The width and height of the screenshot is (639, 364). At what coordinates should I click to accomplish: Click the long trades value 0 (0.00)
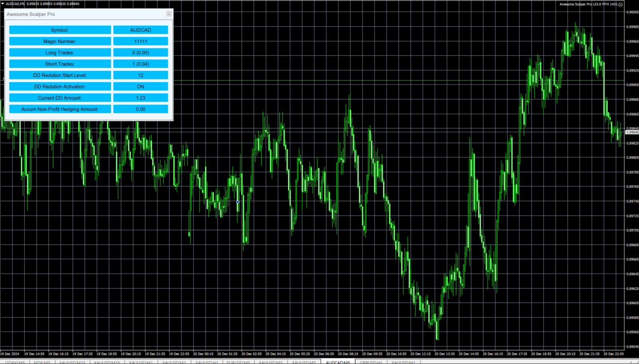(x=141, y=53)
